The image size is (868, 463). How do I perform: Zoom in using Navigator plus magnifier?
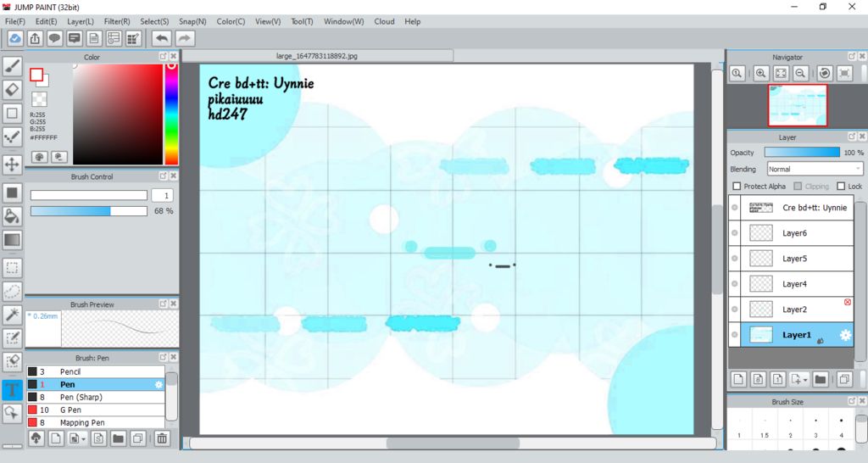click(761, 73)
